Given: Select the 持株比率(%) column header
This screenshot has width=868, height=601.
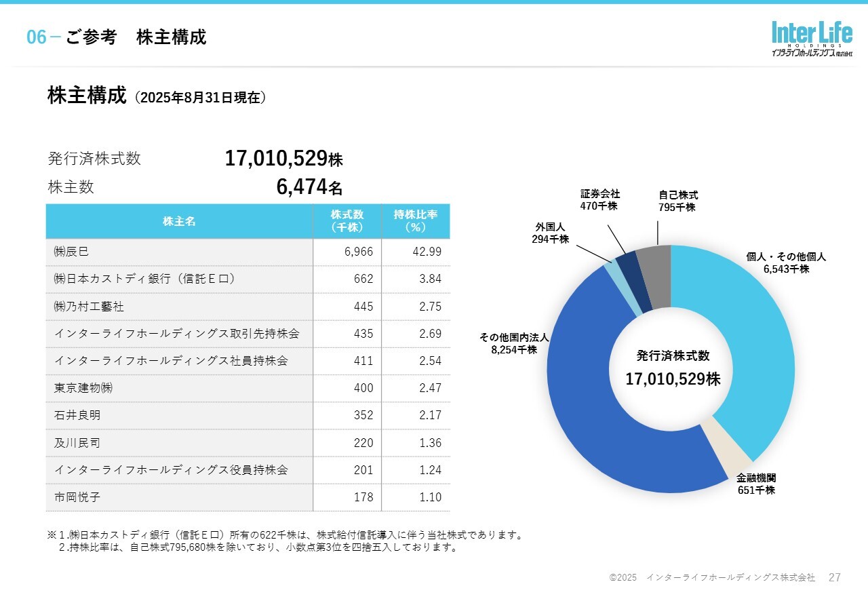Looking at the screenshot, I should (415, 221).
